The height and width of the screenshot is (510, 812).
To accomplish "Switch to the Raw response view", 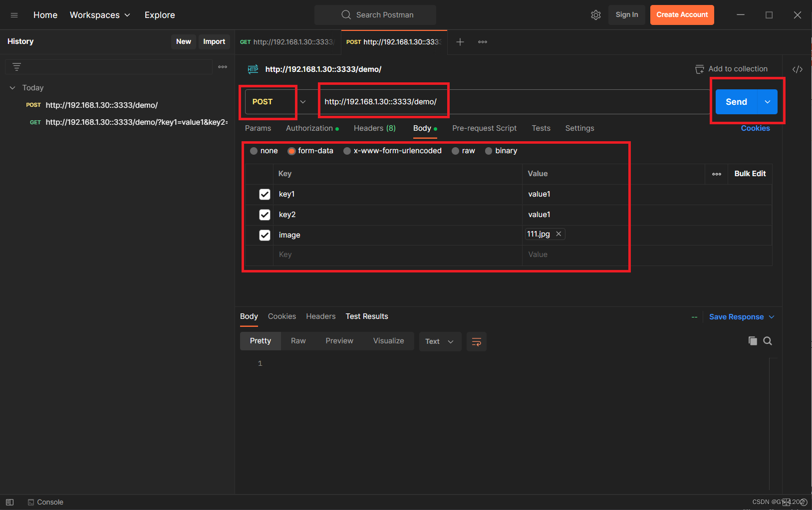I will click(298, 341).
